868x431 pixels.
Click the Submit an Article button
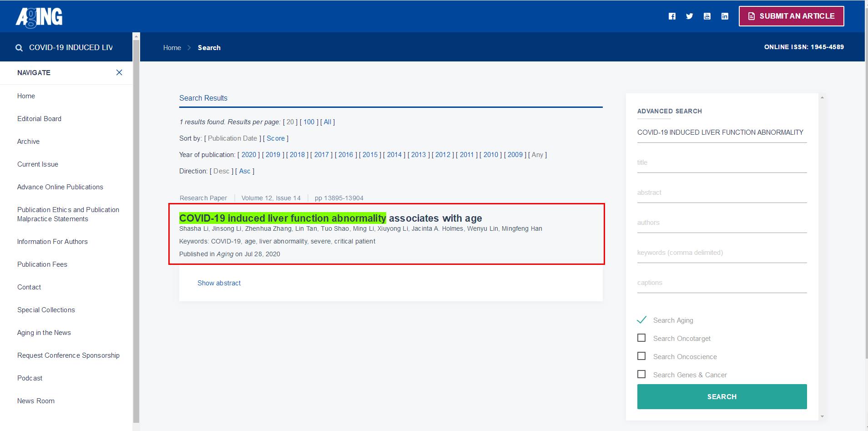pos(791,16)
